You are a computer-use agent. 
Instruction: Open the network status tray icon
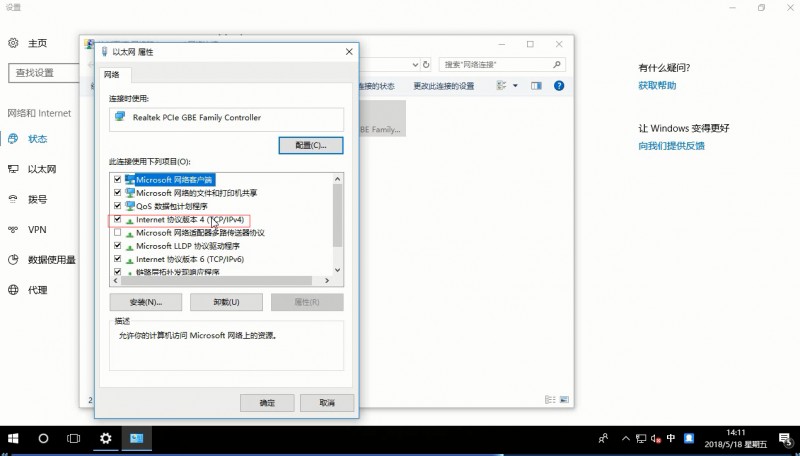(x=641, y=438)
